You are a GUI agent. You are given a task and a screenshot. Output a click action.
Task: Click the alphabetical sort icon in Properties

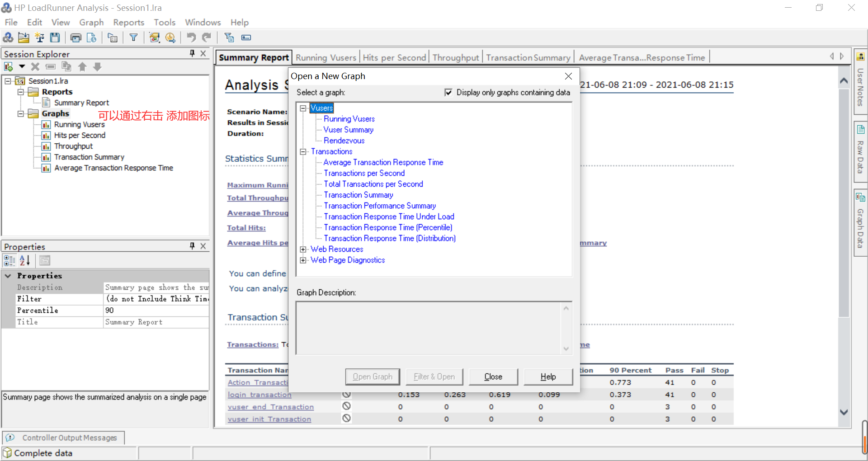[25, 260]
